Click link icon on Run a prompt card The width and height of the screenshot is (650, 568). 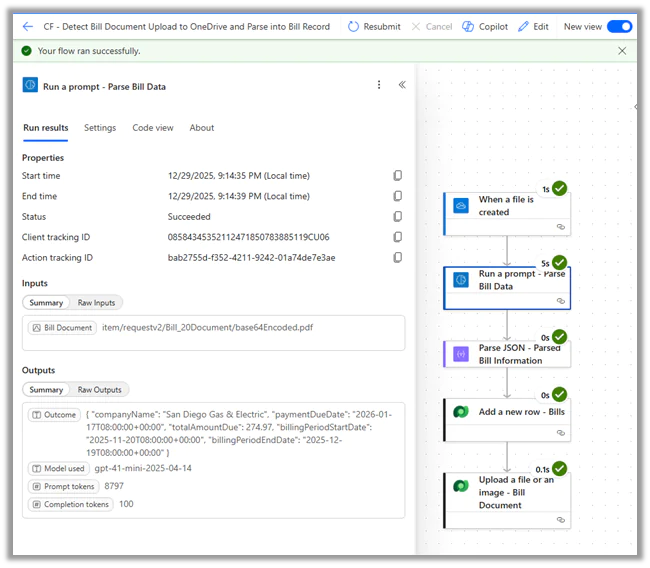click(560, 301)
